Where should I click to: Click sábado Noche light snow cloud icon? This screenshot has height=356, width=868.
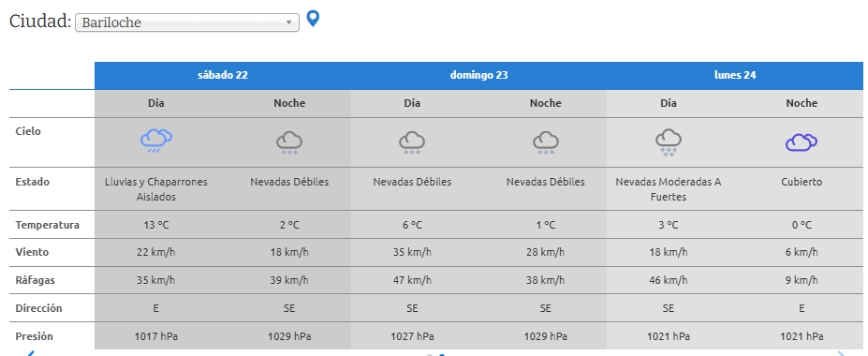pyautogui.click(x=289, y=142)
